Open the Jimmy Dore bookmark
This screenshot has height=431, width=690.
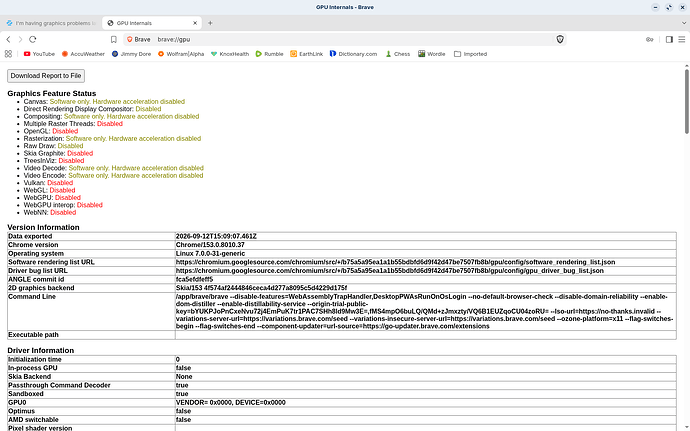click(131, 54)
